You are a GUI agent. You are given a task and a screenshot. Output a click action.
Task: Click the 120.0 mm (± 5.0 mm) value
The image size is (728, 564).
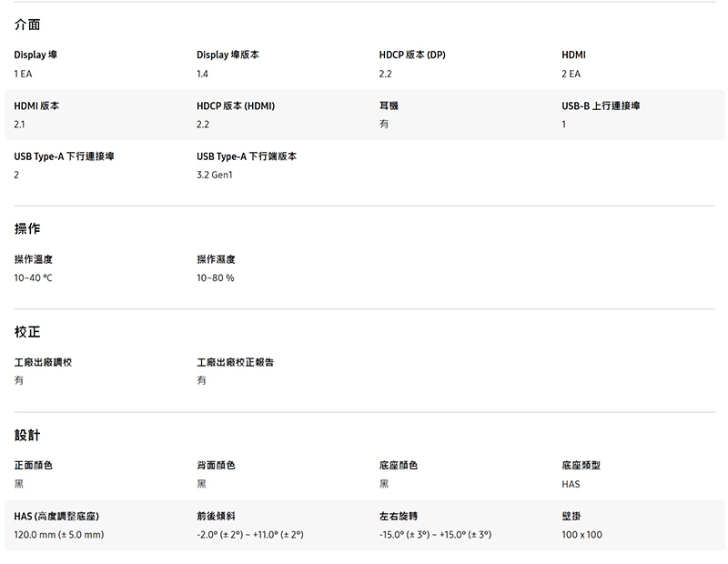pyautogui.click(x=59, y=535)
